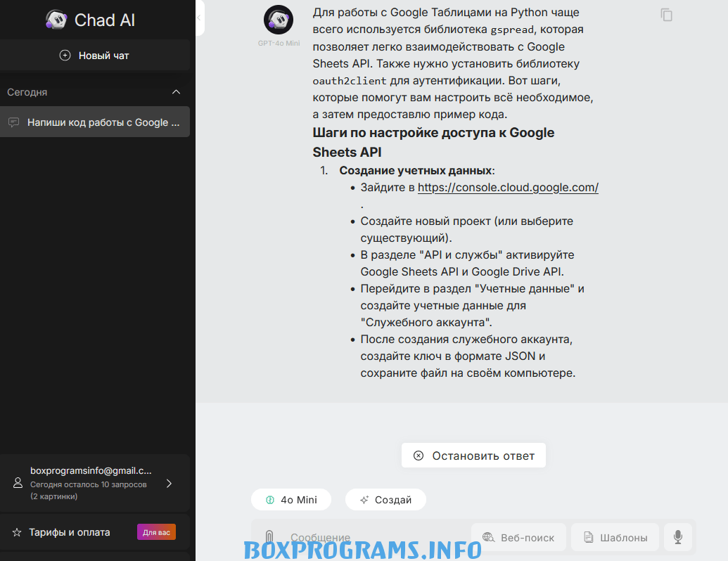Image resolution: width=728 pixels, height=561 pixels.
Task: Copy the response with the copy icon
Action: click(x=666, y=15)
